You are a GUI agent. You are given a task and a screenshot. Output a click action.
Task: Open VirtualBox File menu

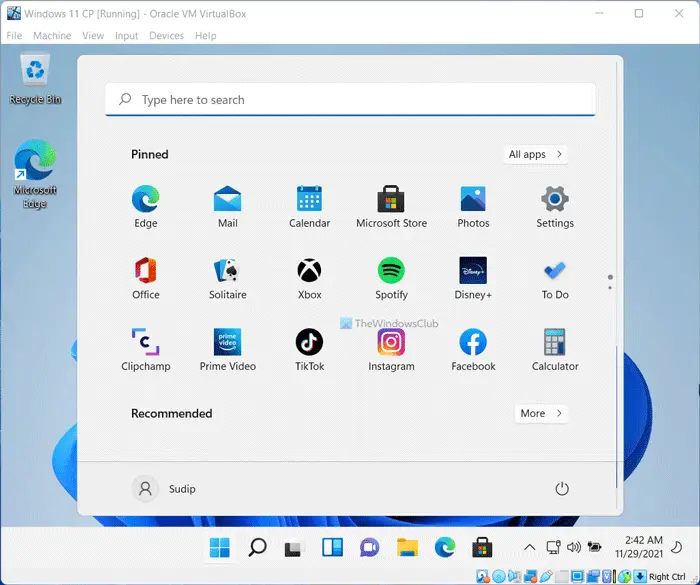coord(14,36)
